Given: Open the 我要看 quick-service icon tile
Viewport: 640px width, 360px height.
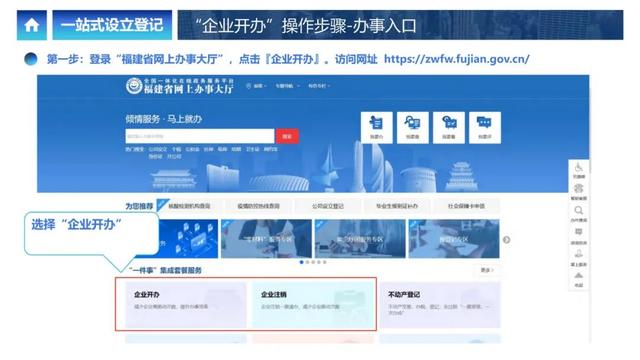Looking at the screenshot, I should [x=449, y=128].
